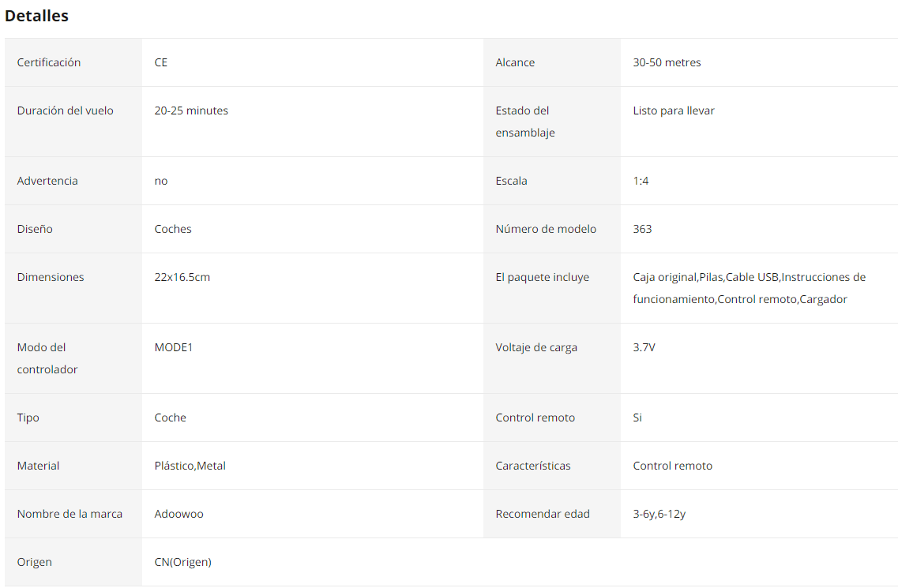
Task: Click the Adoowoo brand name value
Action: (178, 514)
